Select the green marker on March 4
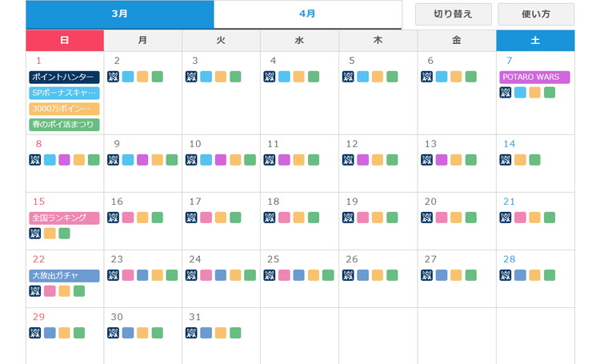This screenshot has width=592, height=364. pos(314,77)
